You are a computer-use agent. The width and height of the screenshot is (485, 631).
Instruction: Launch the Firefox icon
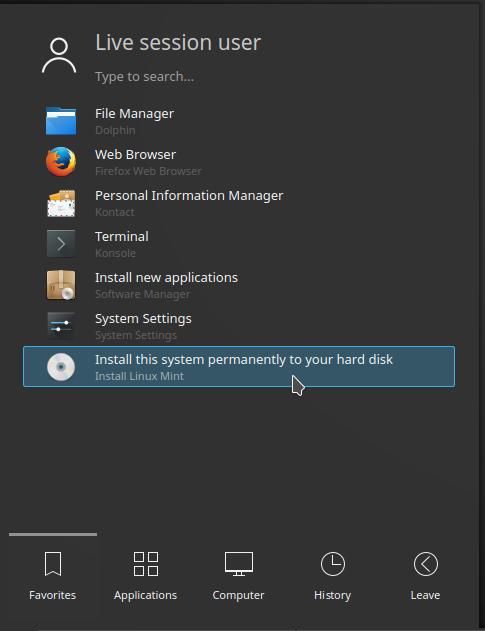click(x=61, y=162)
